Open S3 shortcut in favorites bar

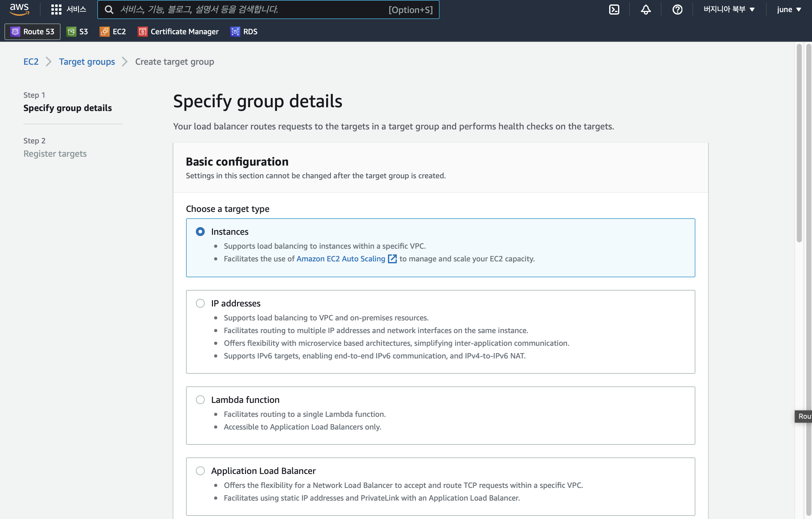pos(77,32)
